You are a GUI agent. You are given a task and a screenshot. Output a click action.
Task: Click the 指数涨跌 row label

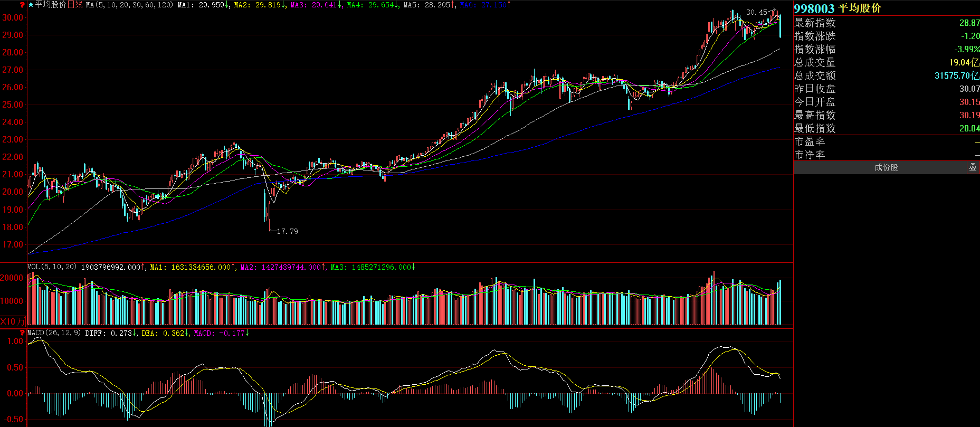click(815, 36)
